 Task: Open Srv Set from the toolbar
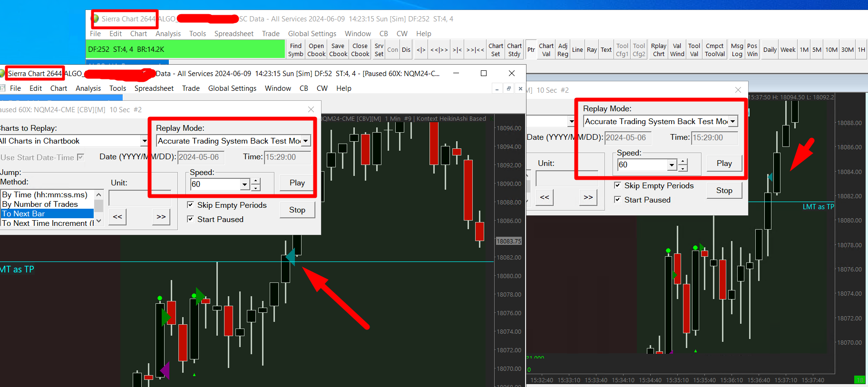379,49
